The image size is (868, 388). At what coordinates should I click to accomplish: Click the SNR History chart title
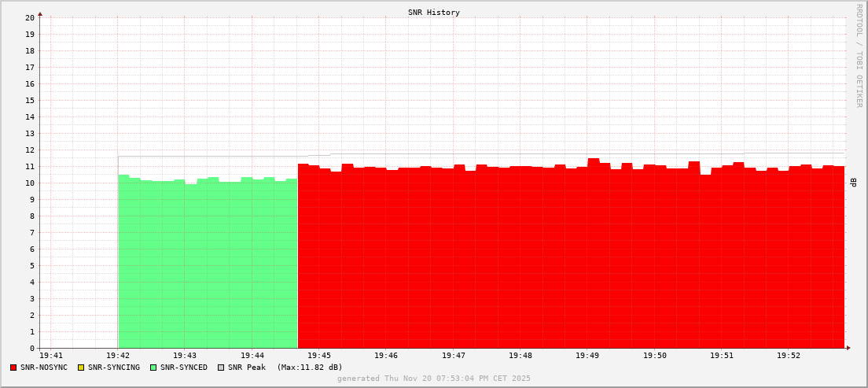point(434,13)
